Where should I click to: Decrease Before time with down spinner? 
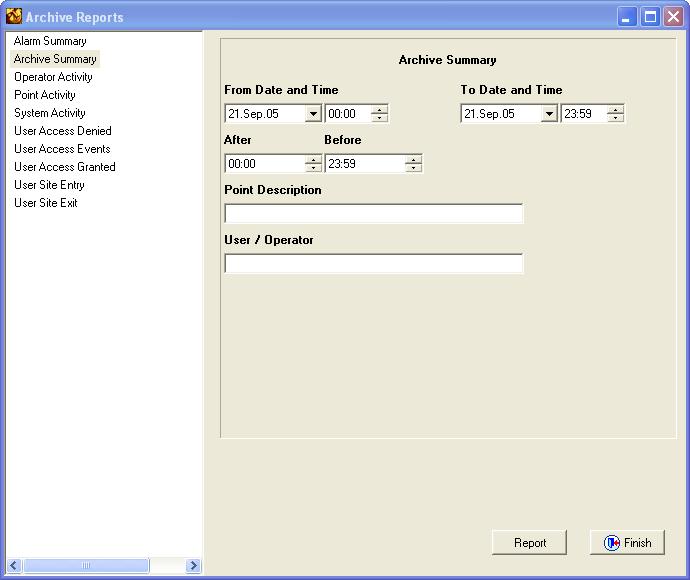pyautogui.click(x=413, y=168)
